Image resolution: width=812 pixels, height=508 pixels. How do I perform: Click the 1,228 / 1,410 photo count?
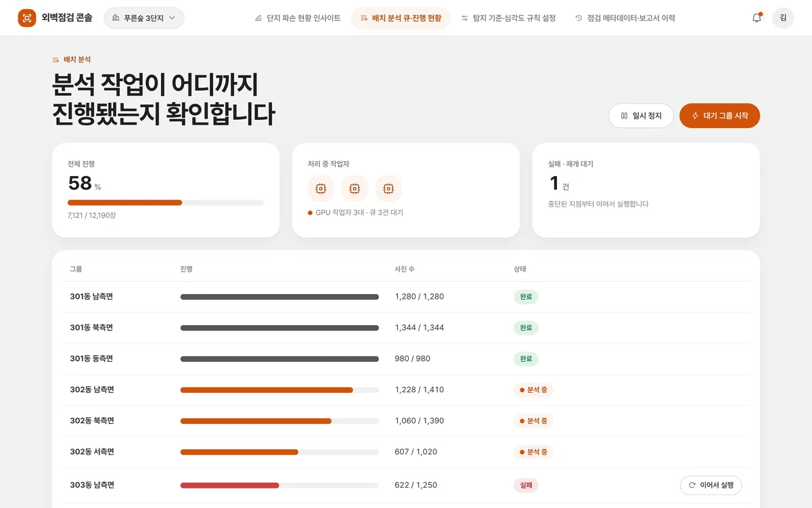pos(420,390)
